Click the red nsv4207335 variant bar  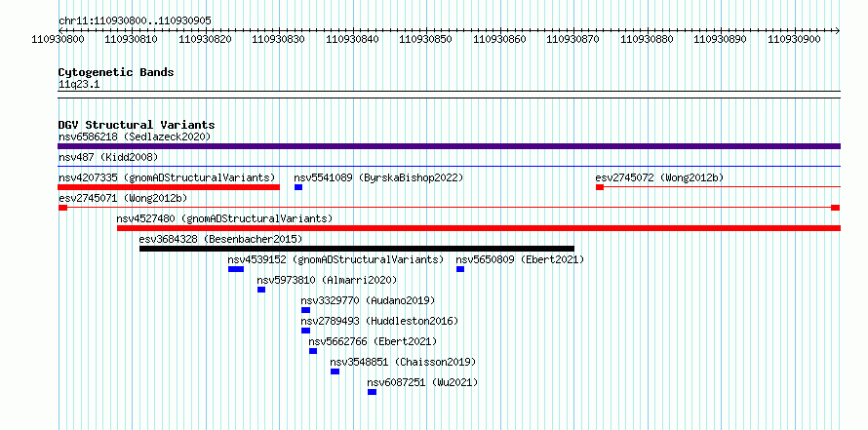pyautogui.click(x=169, y=187)
